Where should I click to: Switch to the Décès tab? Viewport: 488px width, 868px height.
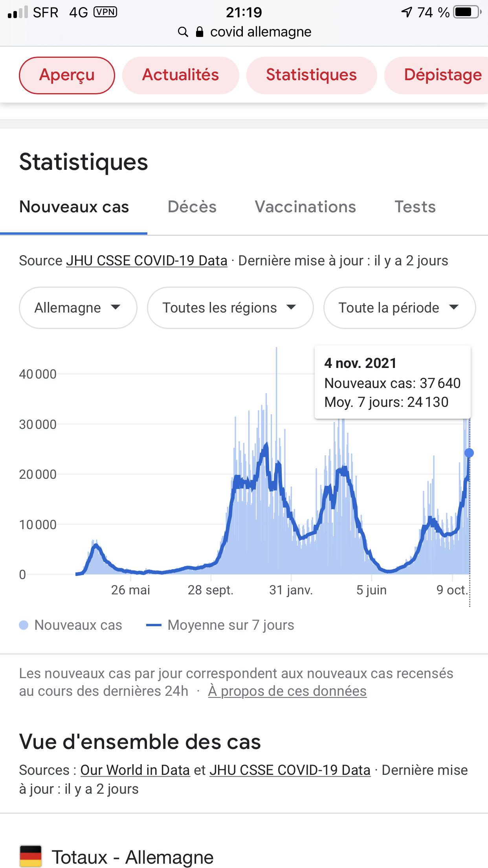coord(192,207)
